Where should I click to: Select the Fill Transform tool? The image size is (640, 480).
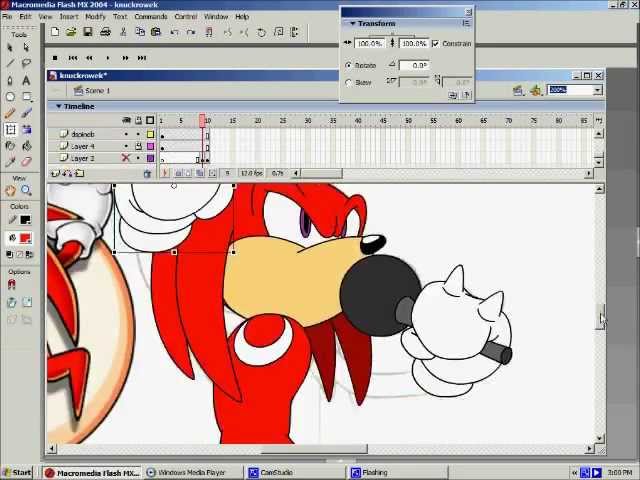click(26, 130)
